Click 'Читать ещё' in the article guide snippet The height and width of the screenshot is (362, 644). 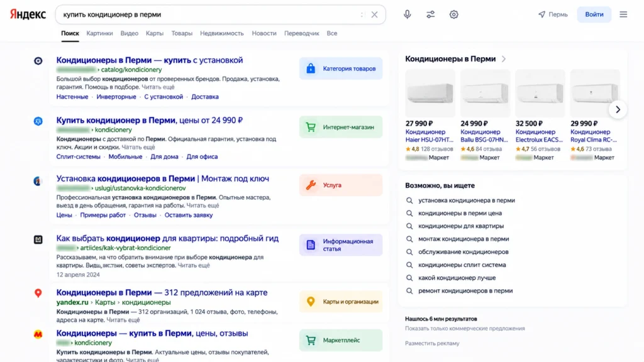click(194, 266)
